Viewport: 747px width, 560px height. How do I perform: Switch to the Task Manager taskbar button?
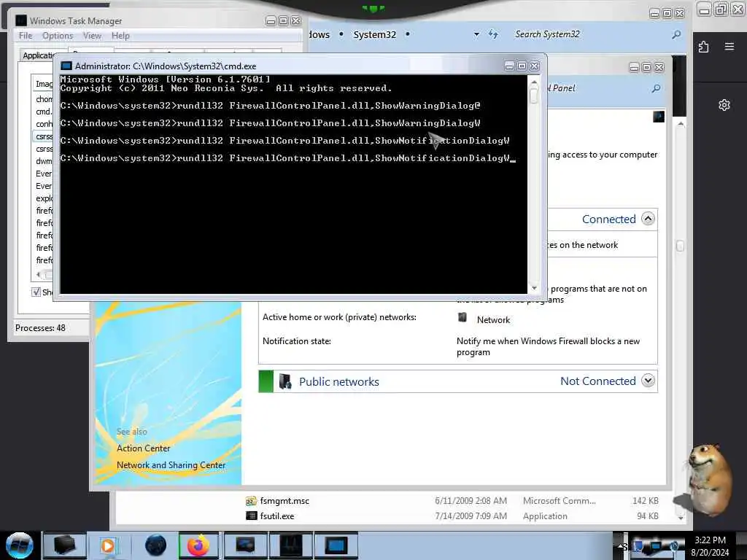coord(290,545)
